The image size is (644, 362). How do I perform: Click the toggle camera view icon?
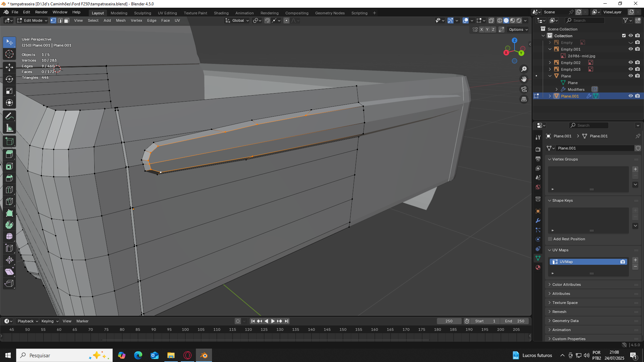pos(524,89)
